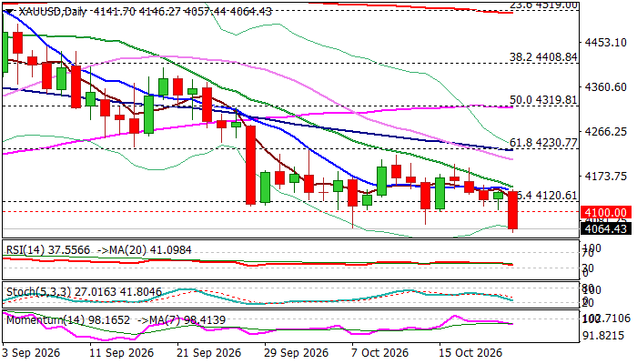The image size is (637, 364).
Task: Click the Momentum(14) 98.1652 indicator label
Action: 68,320
